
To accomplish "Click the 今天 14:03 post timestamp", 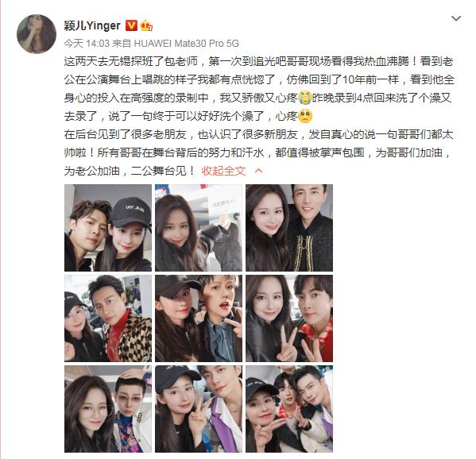I will click(87, 44).
